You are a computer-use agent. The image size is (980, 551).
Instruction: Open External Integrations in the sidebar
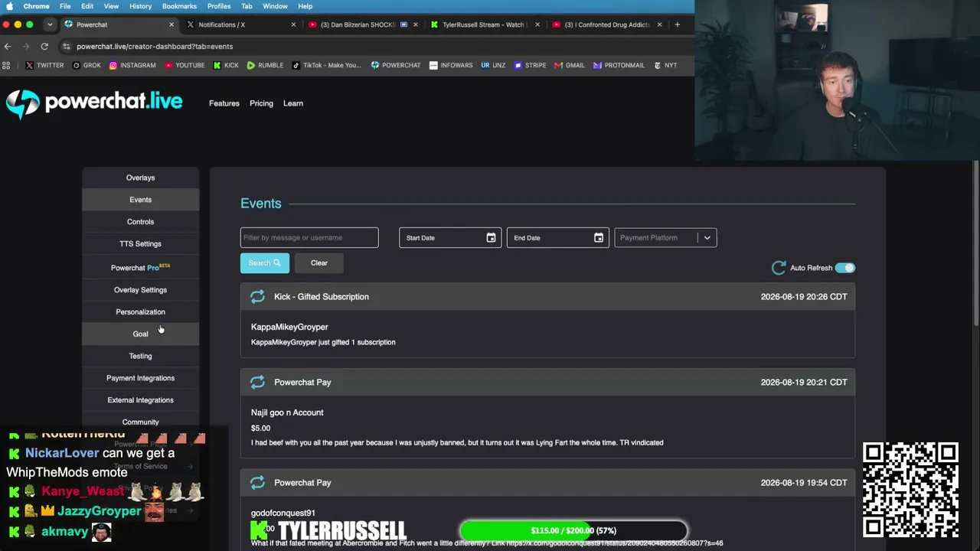[x=140, y=400]
